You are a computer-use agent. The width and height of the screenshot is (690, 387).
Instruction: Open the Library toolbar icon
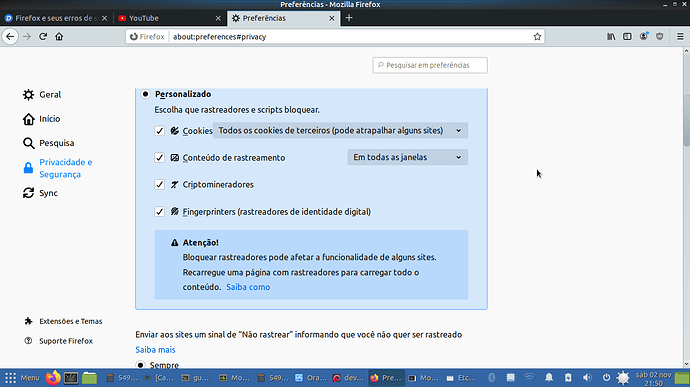click(x=611, y=37)
